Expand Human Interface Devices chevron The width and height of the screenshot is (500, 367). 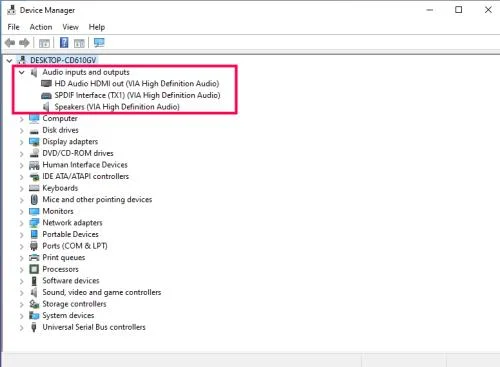click(x=22, y=165)
